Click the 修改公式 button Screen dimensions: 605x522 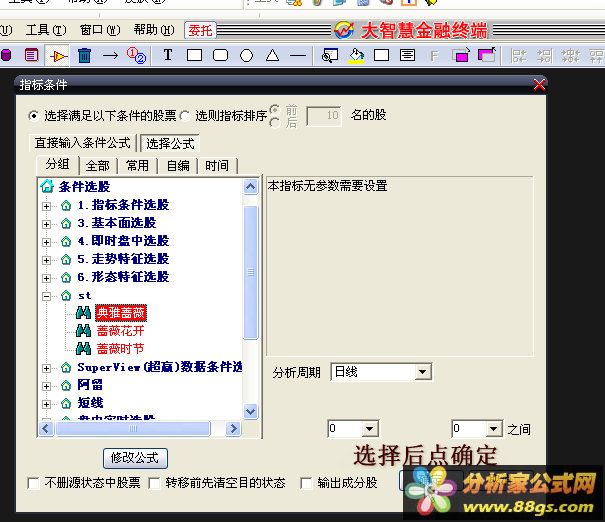tap(135, 458)
